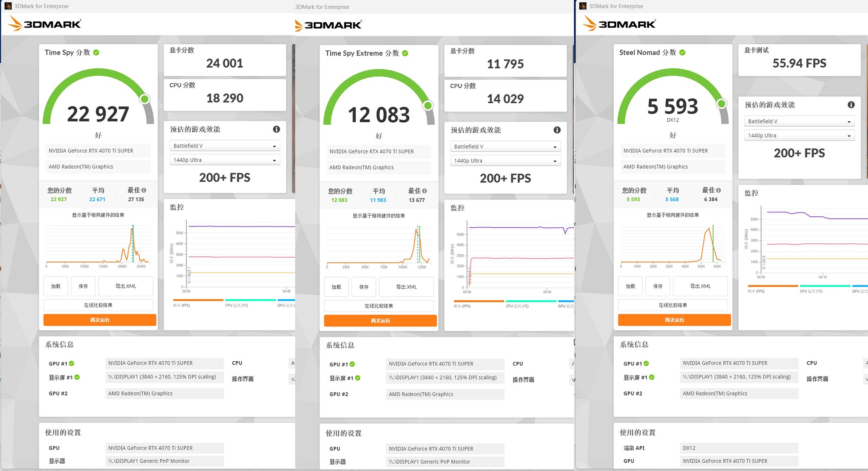Click the 3DMark logo in the Steel Nomad window
The image size is (868, 471).
pos(619,23)
